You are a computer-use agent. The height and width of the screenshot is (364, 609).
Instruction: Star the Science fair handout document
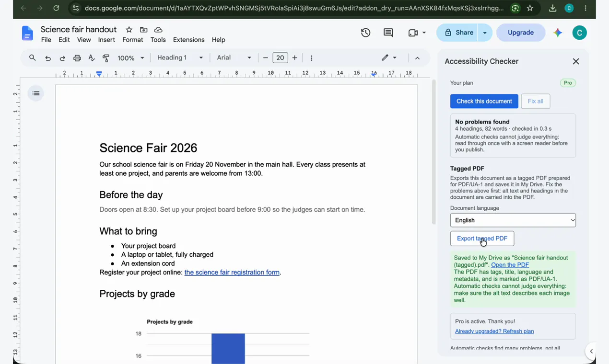pyautogui.click(x=129, y=30)
